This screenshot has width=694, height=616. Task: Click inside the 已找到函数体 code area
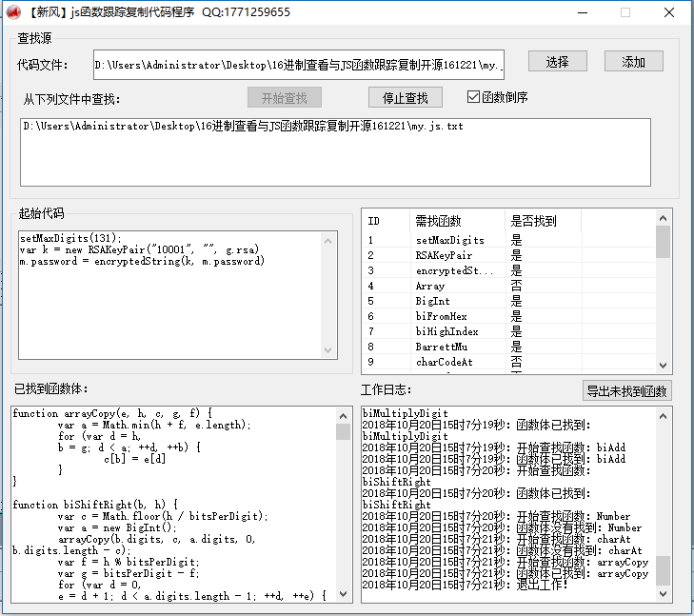click(x=171, y=505)
